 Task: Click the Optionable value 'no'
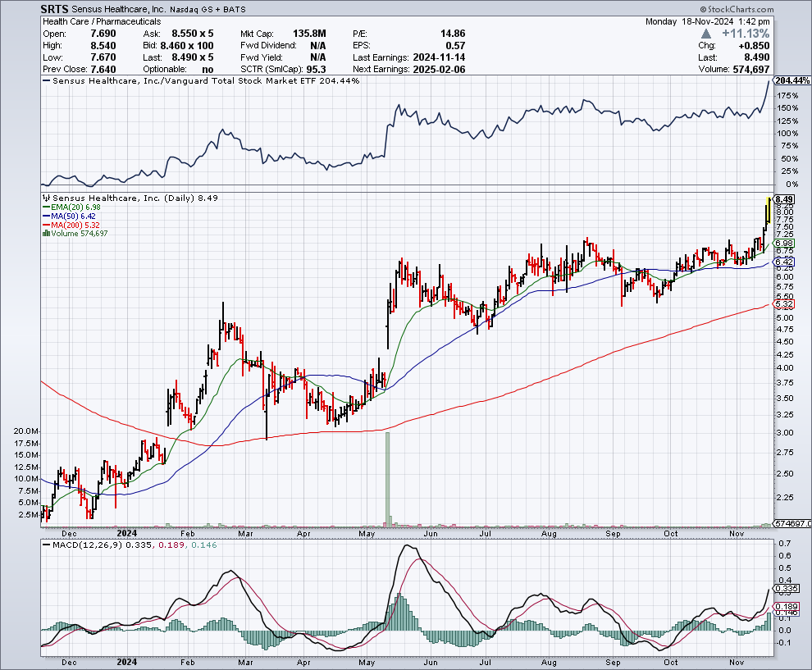(208, 70)
